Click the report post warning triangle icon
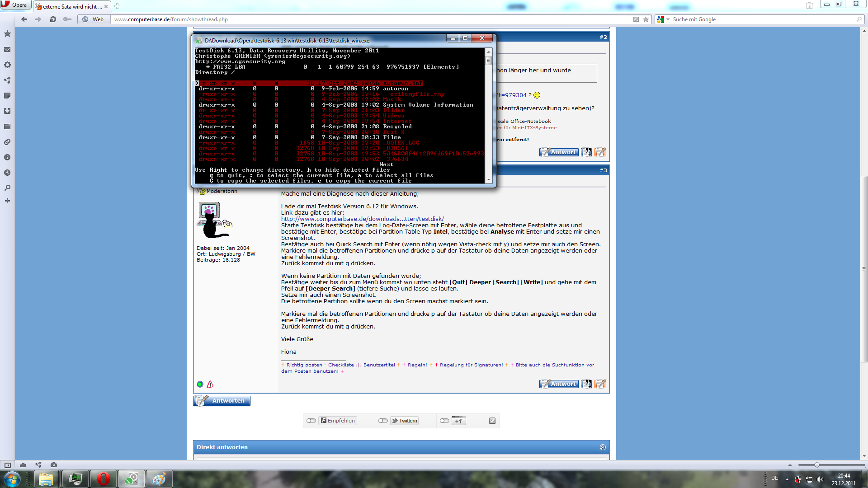Viewport: 868px width, 488px height. (x=210, y=385)
